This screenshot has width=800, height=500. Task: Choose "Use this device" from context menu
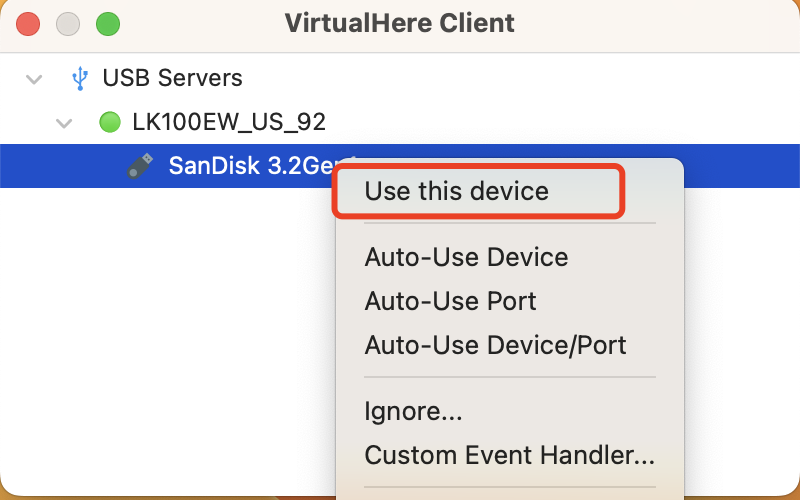point(456,191)
